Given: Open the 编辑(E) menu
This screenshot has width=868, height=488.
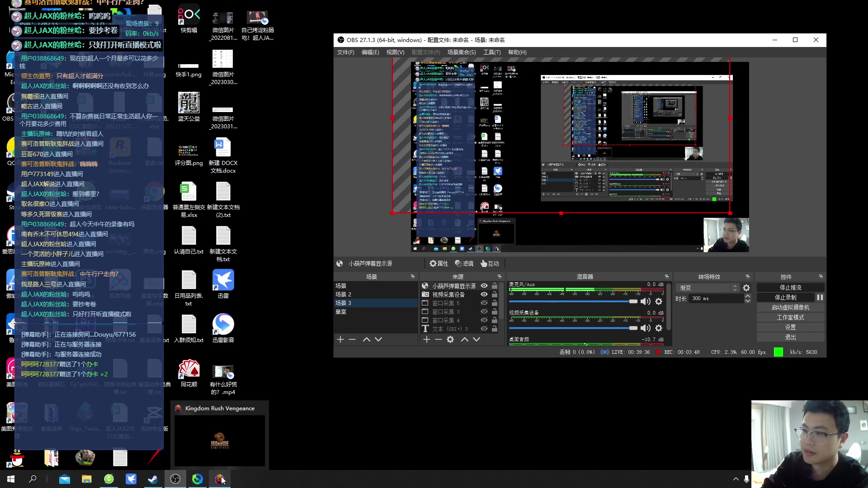Looking at the screenshot, I should 370,52.
